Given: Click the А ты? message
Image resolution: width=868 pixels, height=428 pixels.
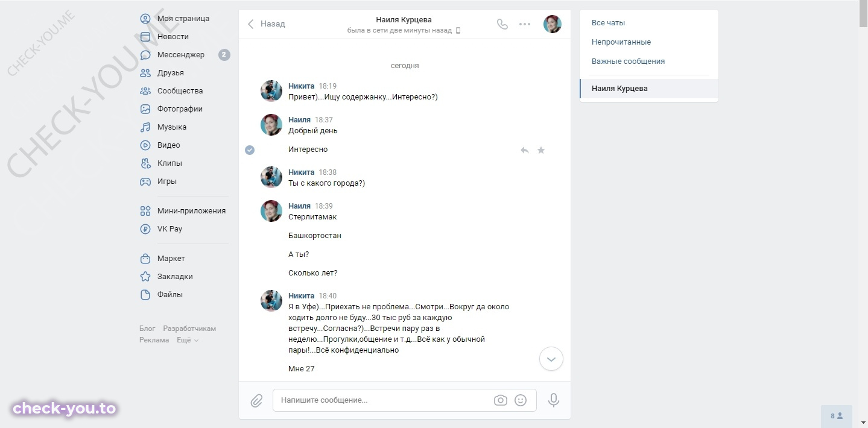Looking at the screenshot, I should 299,254.
